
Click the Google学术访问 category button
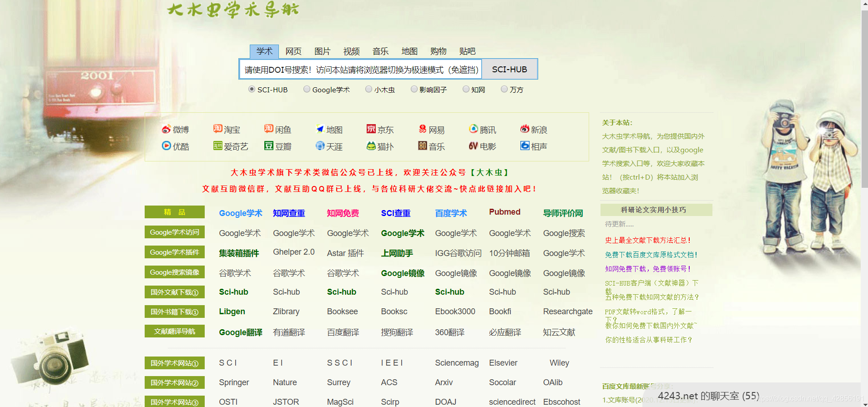point(175,232)
